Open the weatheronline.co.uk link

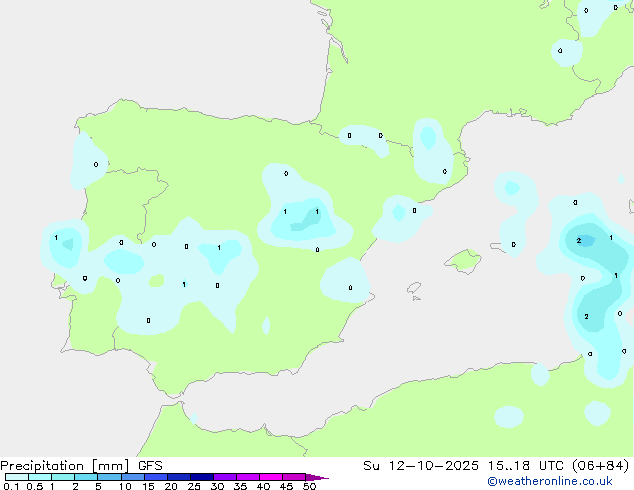(x=550, y=482)
